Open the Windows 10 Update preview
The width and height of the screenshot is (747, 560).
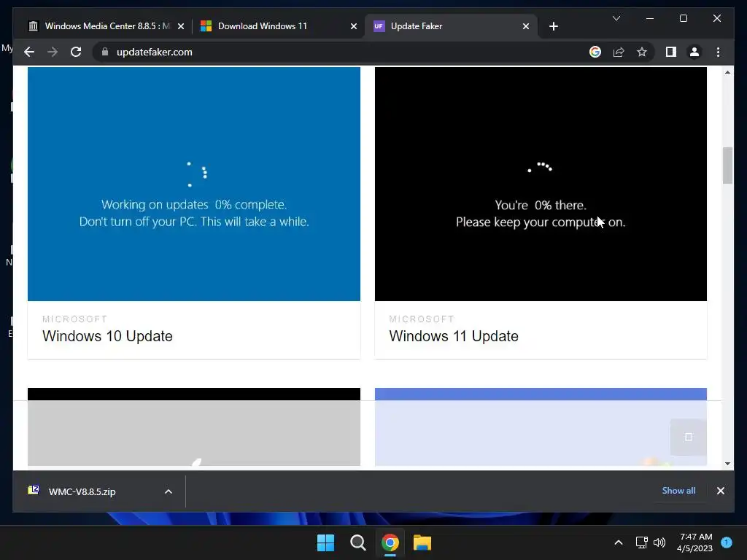[x=194, y=184]
